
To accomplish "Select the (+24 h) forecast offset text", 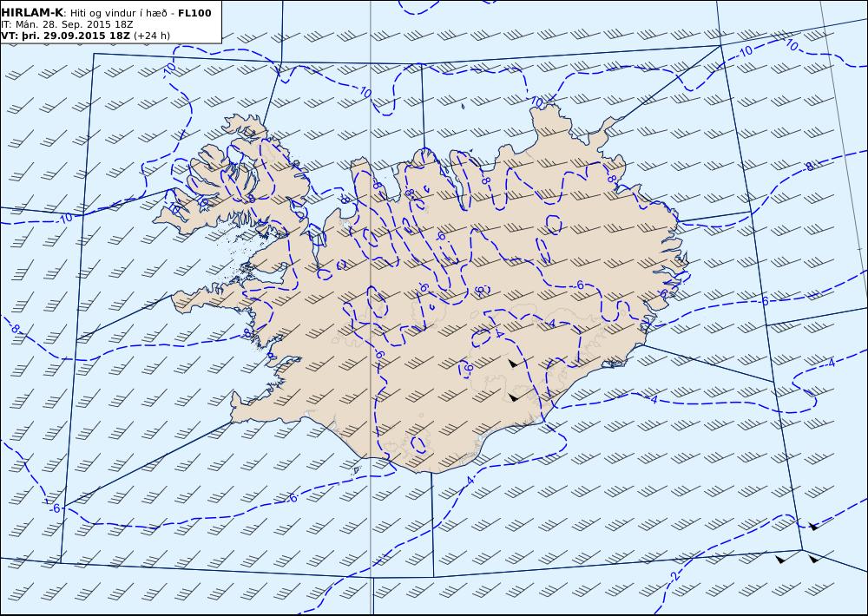I will 152,36.
